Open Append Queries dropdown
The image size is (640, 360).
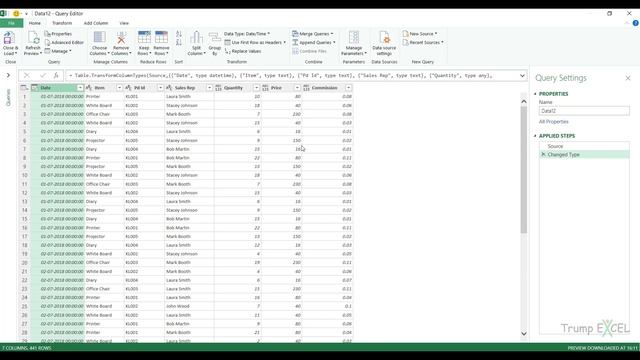coord(314,42)
